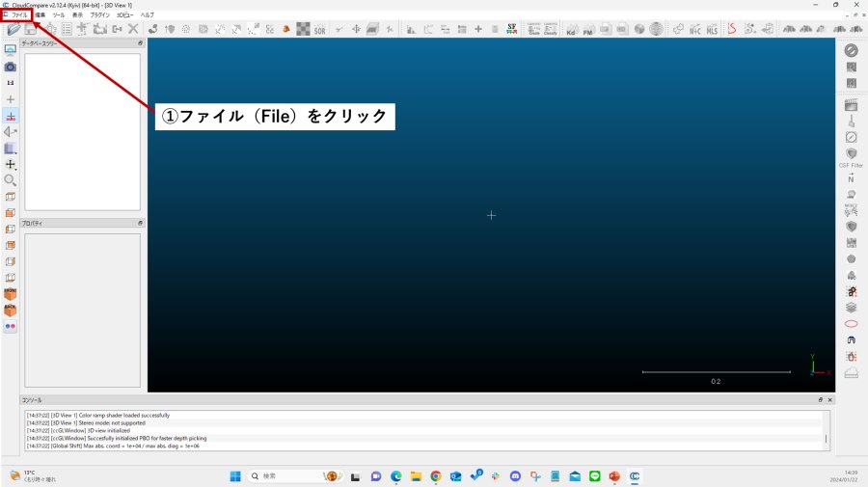Click the Save floppy disk icon

click(31, 29)
